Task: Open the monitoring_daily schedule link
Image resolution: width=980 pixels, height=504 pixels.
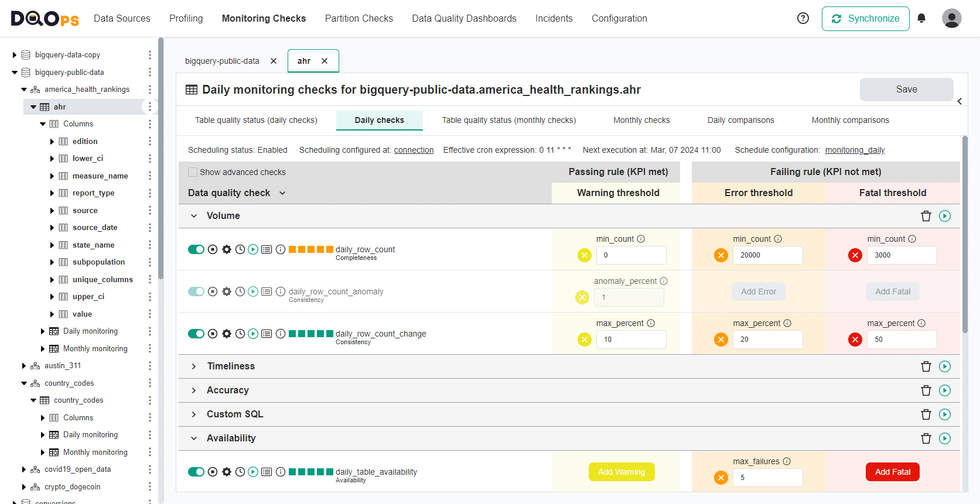Action: 855,150
